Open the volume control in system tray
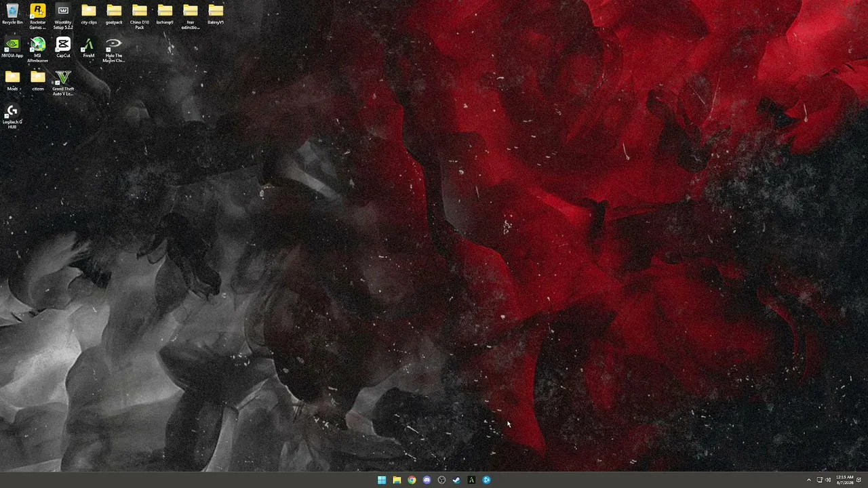 [828, 480]
